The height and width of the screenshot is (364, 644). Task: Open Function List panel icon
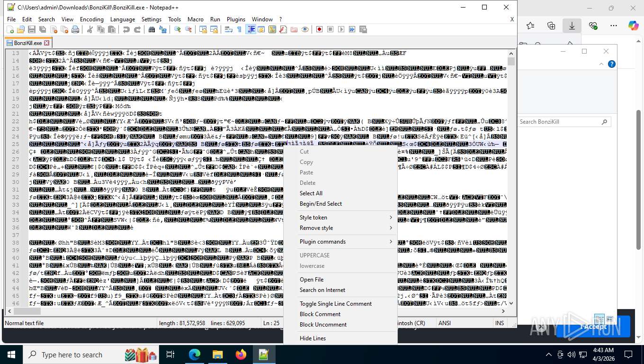pyautogui.click(x=283, y=29)
